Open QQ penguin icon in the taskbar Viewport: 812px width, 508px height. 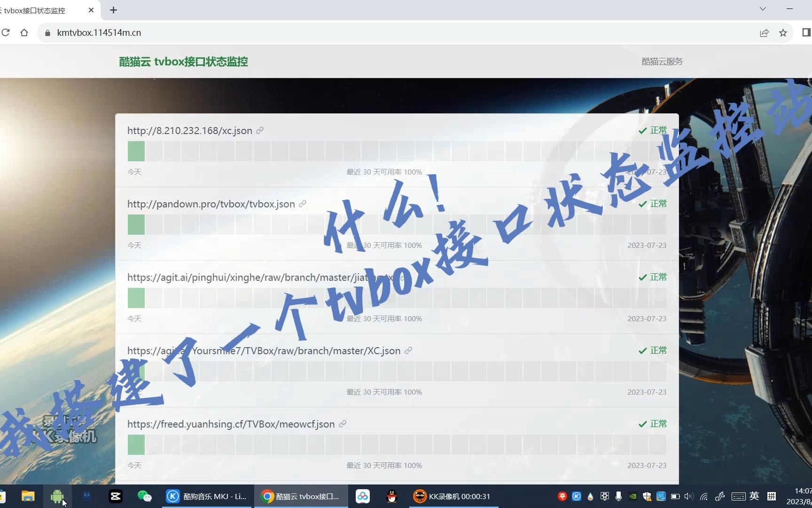391,496
